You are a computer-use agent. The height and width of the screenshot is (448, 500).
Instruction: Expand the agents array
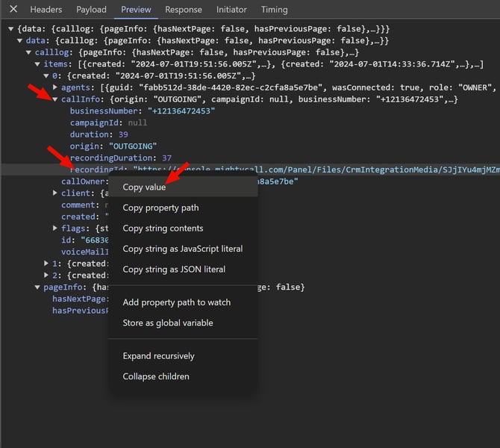click(55, 87)
